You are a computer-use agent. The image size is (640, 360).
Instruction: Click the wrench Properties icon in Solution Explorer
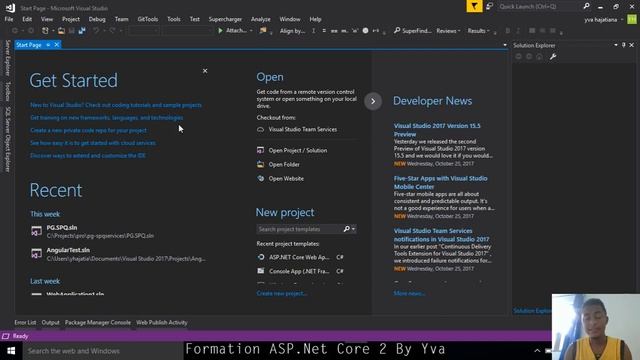(553, 57)
